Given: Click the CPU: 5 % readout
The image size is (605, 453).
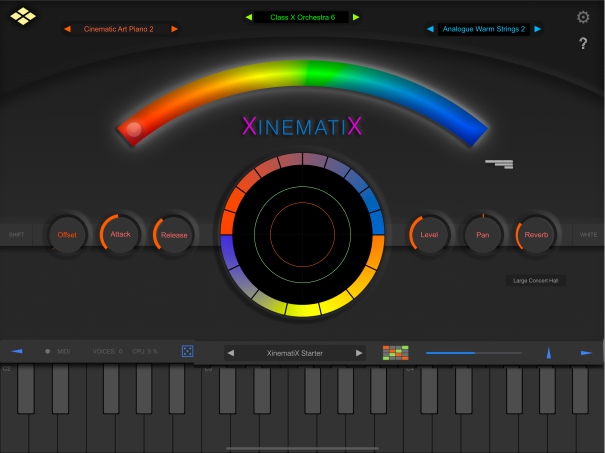Looking at the screenshot, I should tap(145, 351).
